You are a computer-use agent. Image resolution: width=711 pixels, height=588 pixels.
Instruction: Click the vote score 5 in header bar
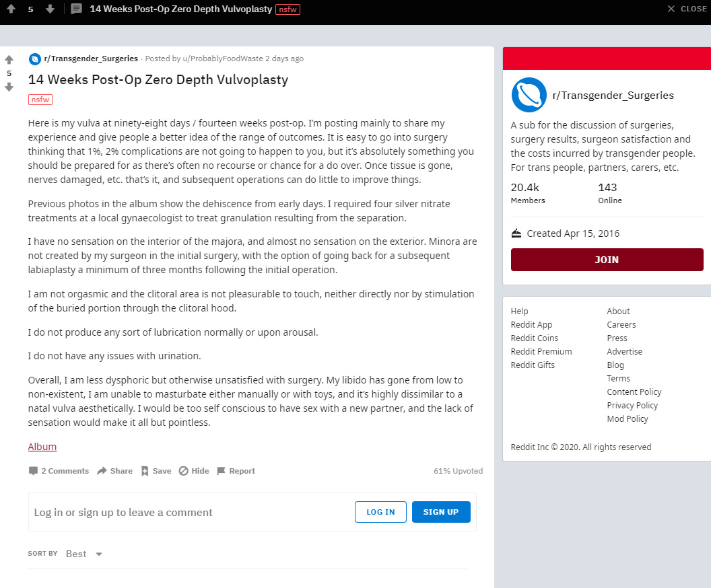30,9
